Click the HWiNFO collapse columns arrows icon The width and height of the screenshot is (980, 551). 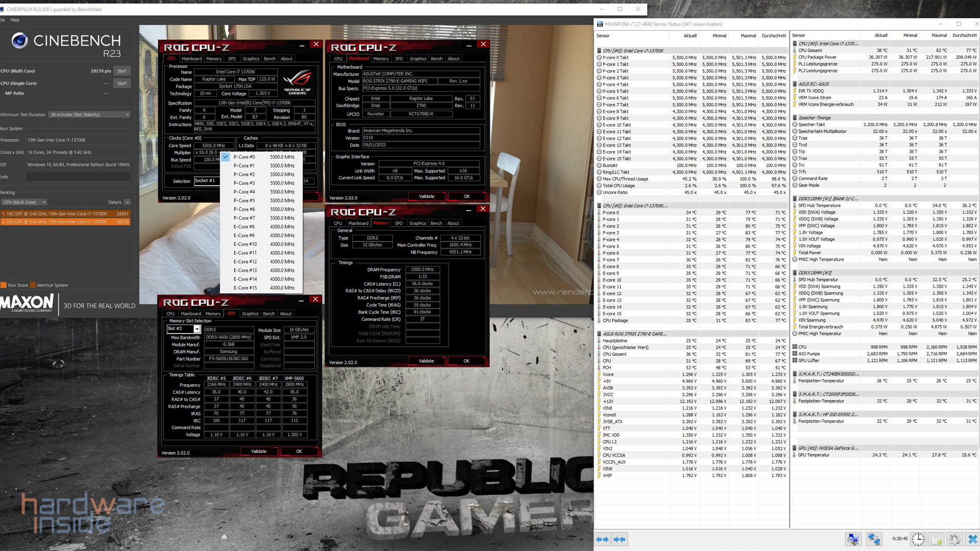pos(620,539)
